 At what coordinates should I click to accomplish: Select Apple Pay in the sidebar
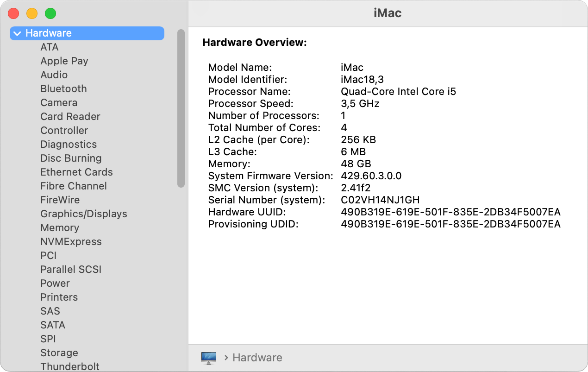point(64,61)
